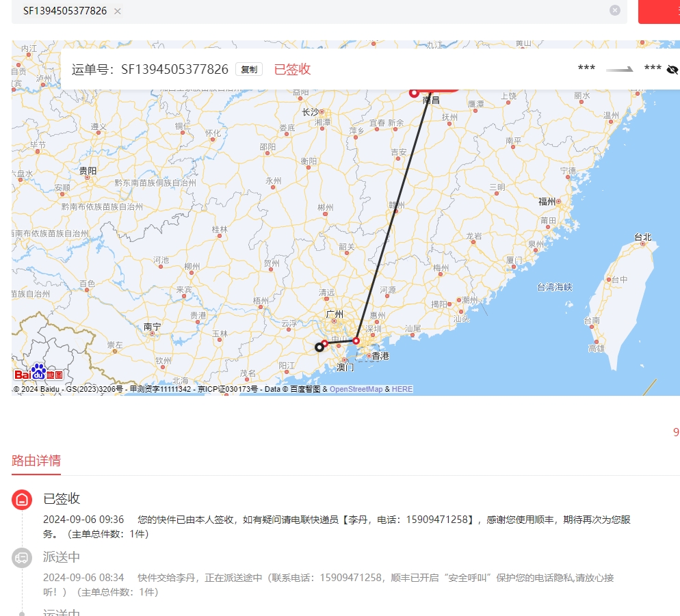
Task: Click the timestamp 2024-09-06 08:34
Action: (83, 578)
